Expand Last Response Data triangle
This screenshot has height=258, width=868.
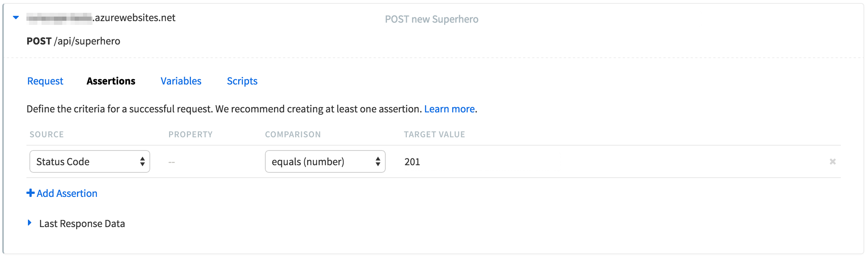point(29,223)
